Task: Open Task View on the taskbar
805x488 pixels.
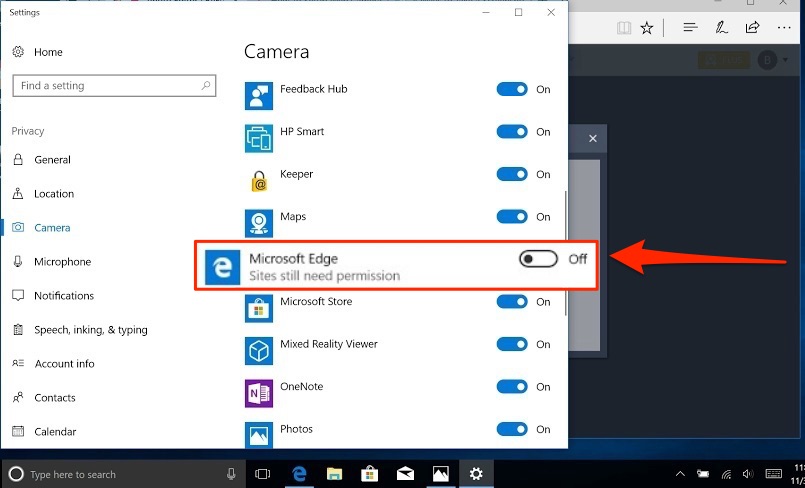Action: coord(262,474)
